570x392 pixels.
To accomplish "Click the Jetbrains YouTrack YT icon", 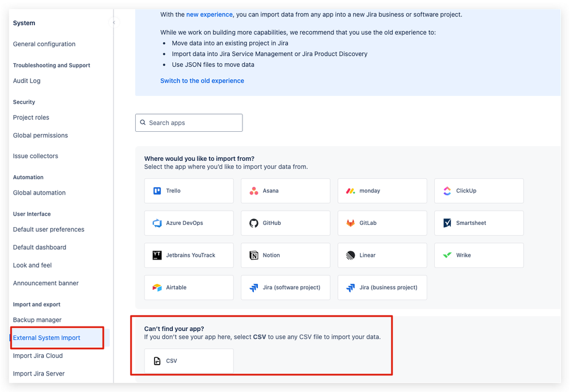I will coord(157,255).
